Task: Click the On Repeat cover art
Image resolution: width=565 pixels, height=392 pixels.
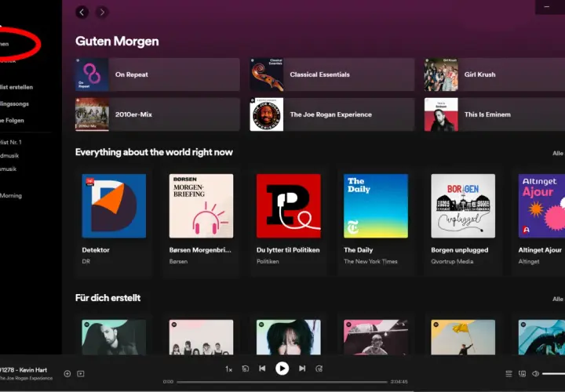Action: pos(92,74)
